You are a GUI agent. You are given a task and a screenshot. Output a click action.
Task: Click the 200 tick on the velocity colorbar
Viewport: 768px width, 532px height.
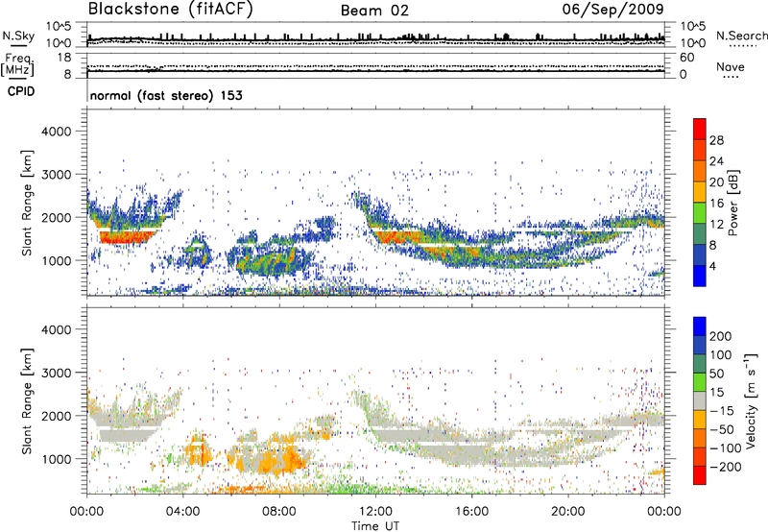721,336
